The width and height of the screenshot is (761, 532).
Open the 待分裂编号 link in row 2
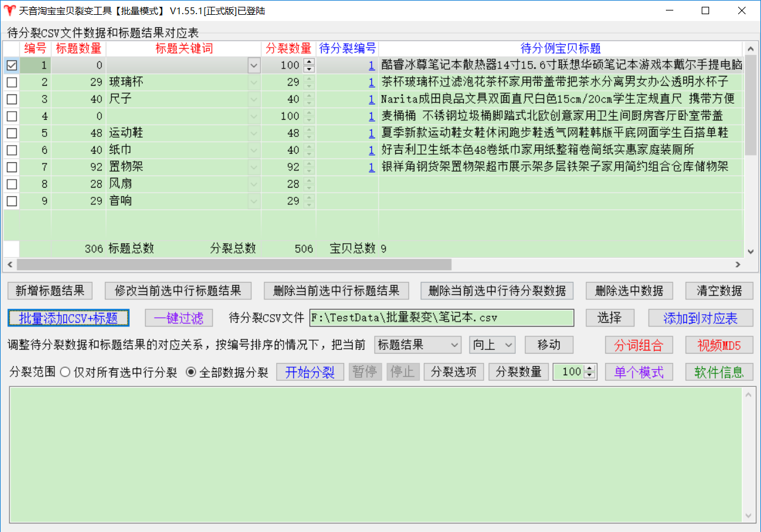coord(371,82)
